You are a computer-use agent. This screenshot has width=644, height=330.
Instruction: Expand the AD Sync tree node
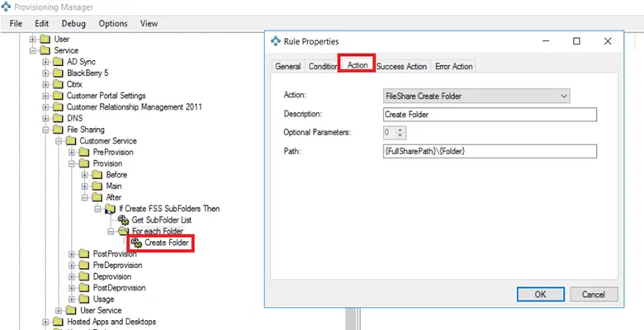pyautogui.click(x=46, y=62)
